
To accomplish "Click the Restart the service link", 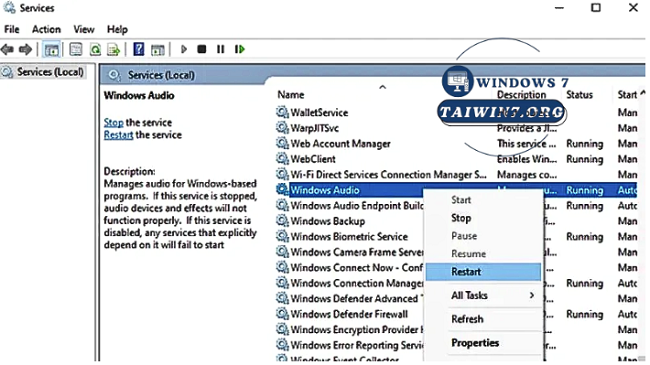I will [x=119, y=135].
